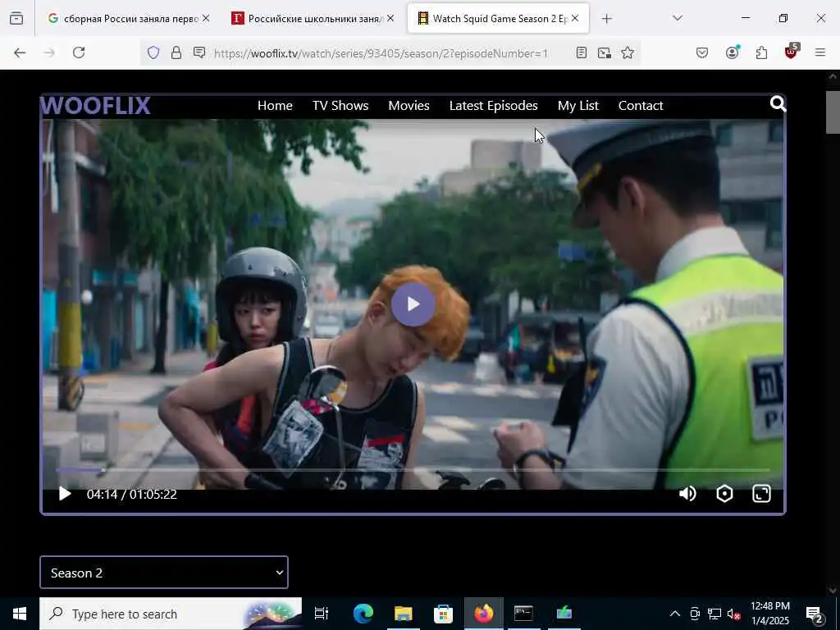This screenshot has width=840, height=630.
Task: Open the Contact page link
Action: [x=641, y=106]
